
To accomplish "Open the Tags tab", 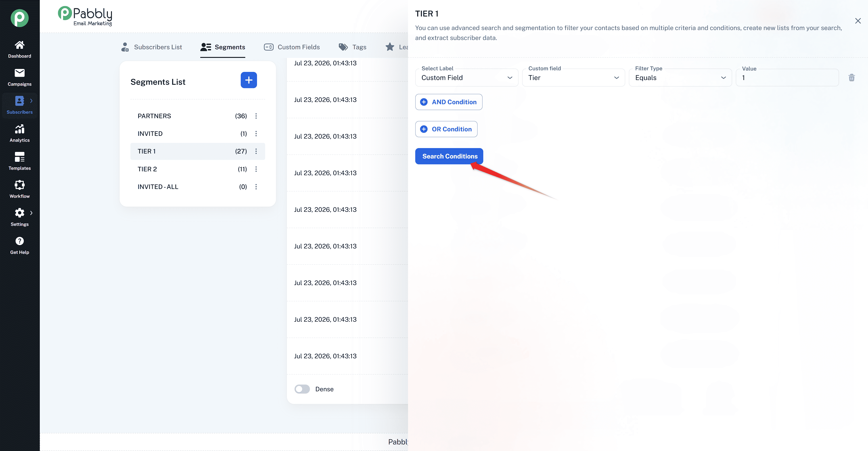I will coord(352,47).
